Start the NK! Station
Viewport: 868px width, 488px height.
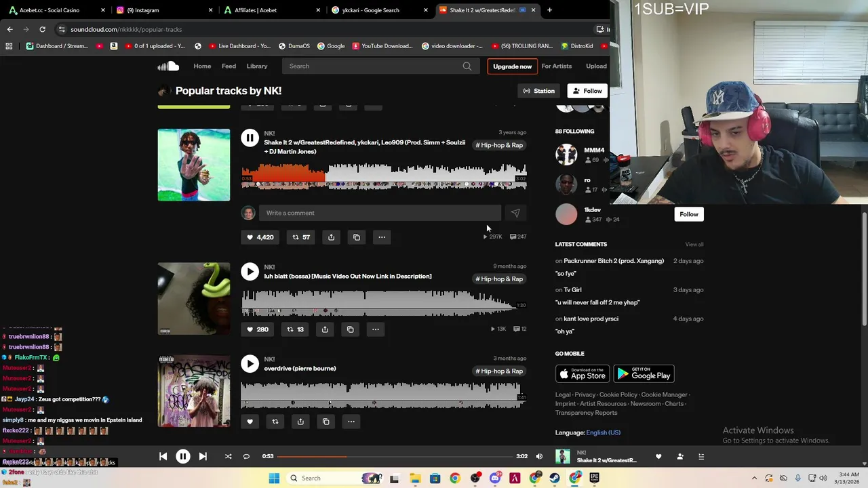point(539,91)
